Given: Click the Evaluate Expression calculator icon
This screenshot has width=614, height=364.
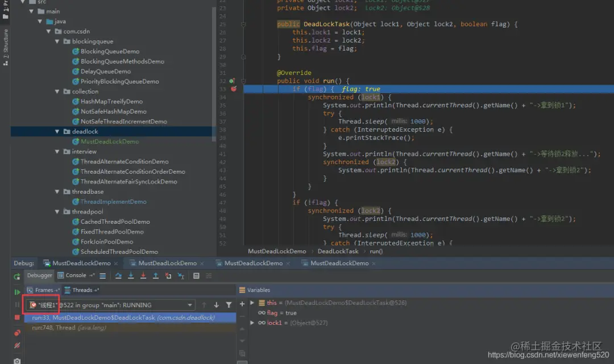Looking at the screenshot, I should click(196, 275).
